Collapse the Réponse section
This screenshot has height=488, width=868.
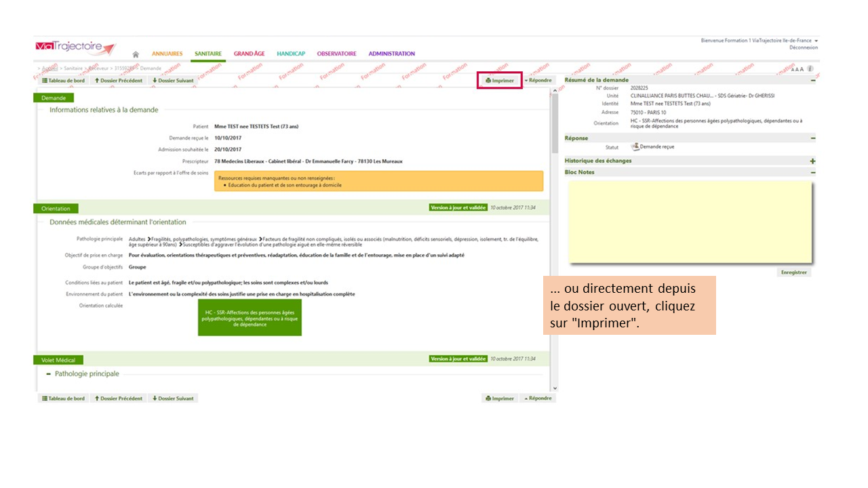click(x=812, y=138)
